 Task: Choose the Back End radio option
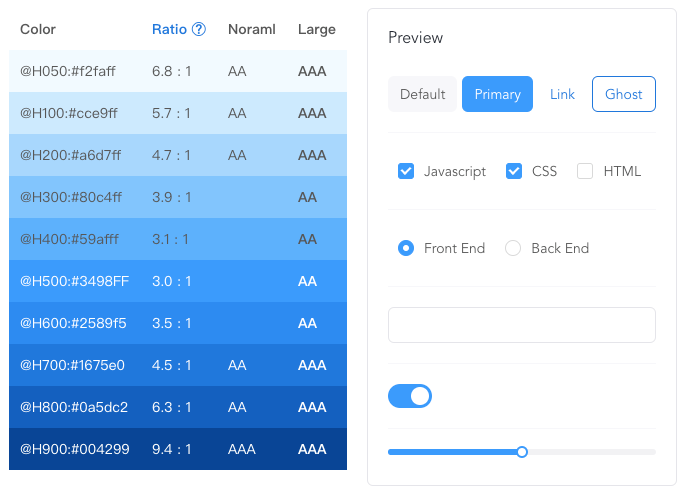[513, 248]
